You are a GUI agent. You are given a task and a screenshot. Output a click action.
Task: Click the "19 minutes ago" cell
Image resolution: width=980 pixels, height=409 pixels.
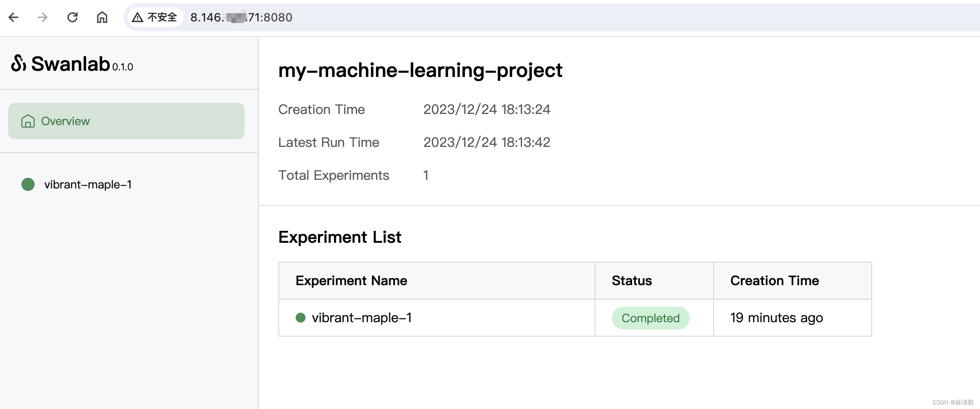pyautogui.click(x=776, y=318)
